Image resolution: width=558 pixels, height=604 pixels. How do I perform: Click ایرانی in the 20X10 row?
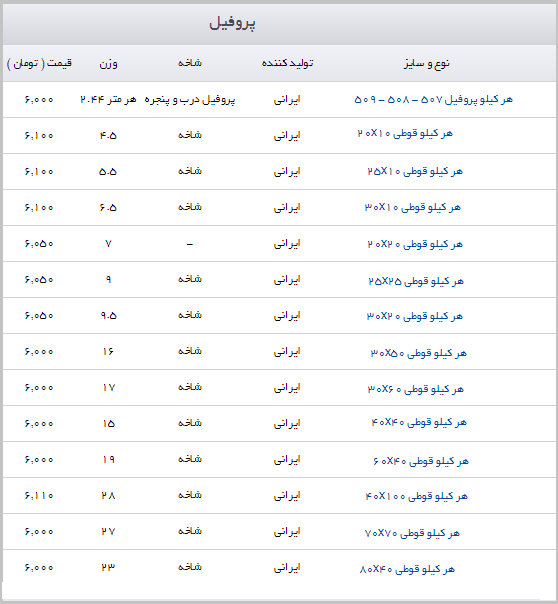(x=287, y=136)
